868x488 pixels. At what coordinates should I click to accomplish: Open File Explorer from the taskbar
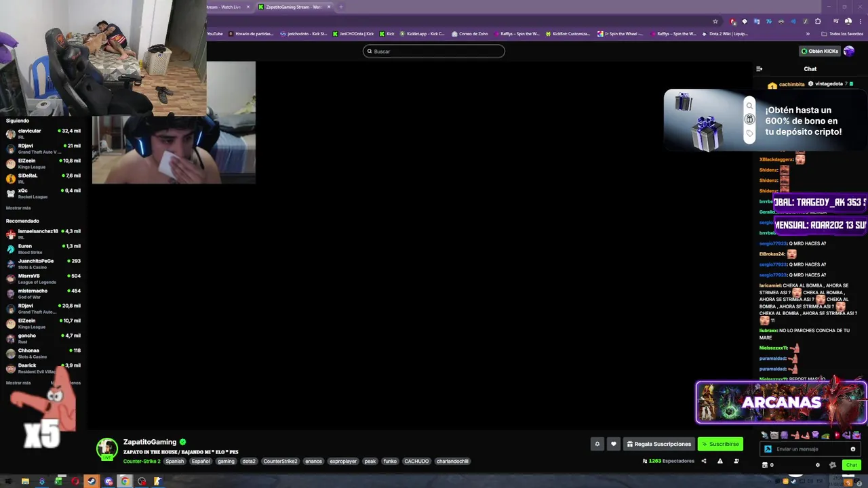[x=25, y=481]
